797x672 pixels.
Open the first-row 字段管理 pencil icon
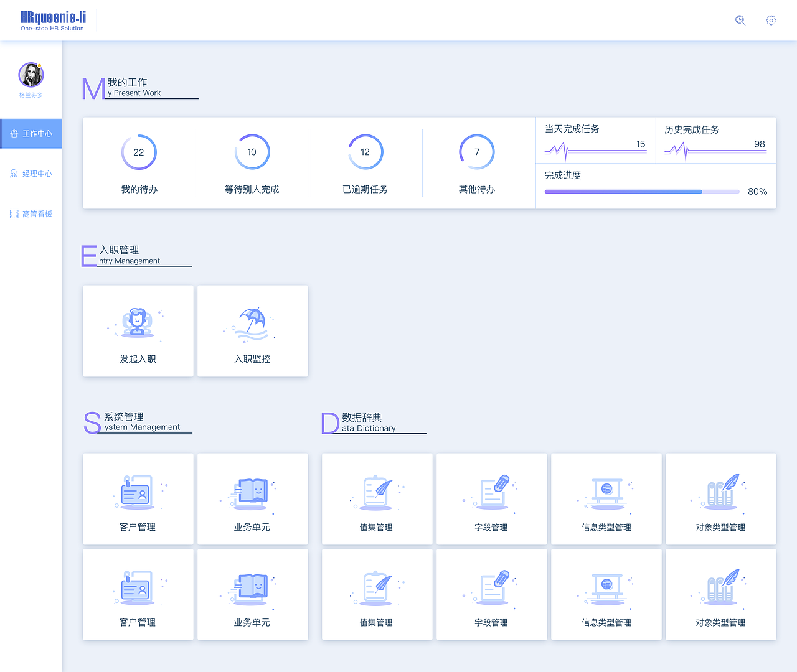pyautogui.click(x=495, y=492)
